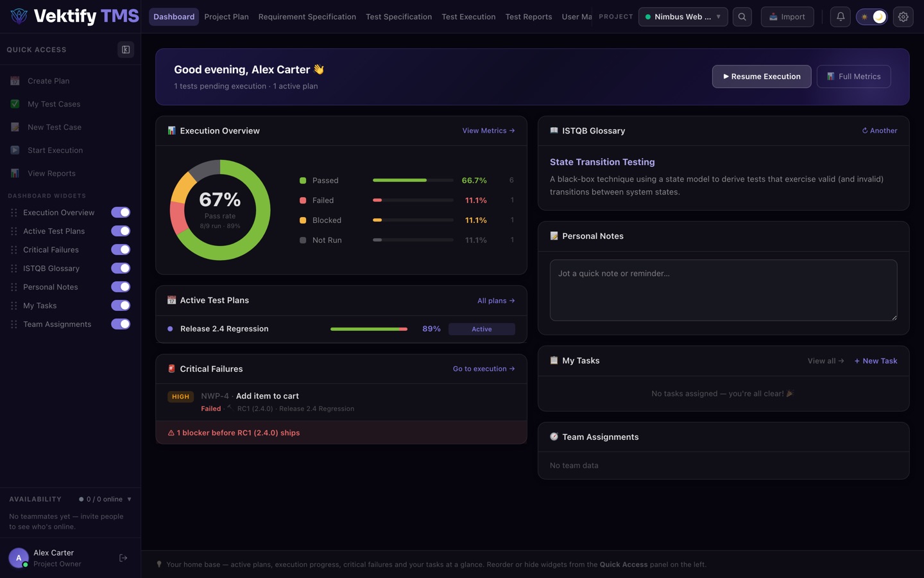Viewport: 924px width, 578px height.
Task: Open the Release 2.4 Regression plan name
Action: click(225, 329)
